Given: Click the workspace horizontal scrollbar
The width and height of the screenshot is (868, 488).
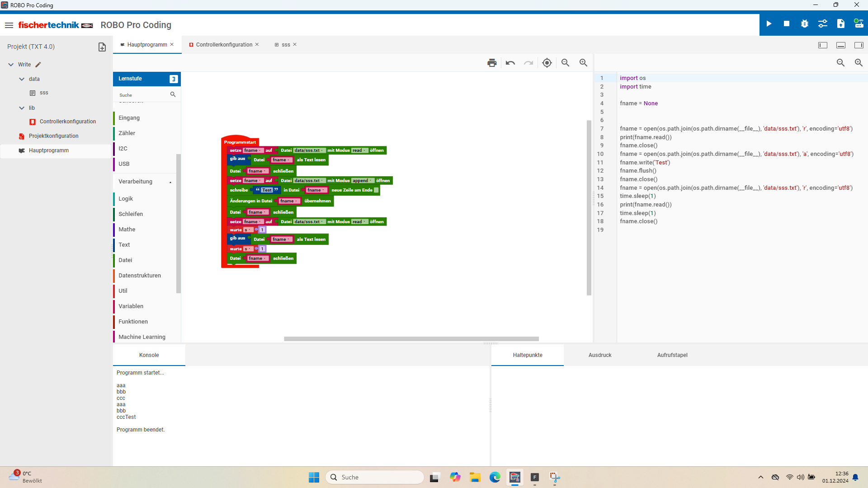Looking at the screenshot, I should 411,339.
